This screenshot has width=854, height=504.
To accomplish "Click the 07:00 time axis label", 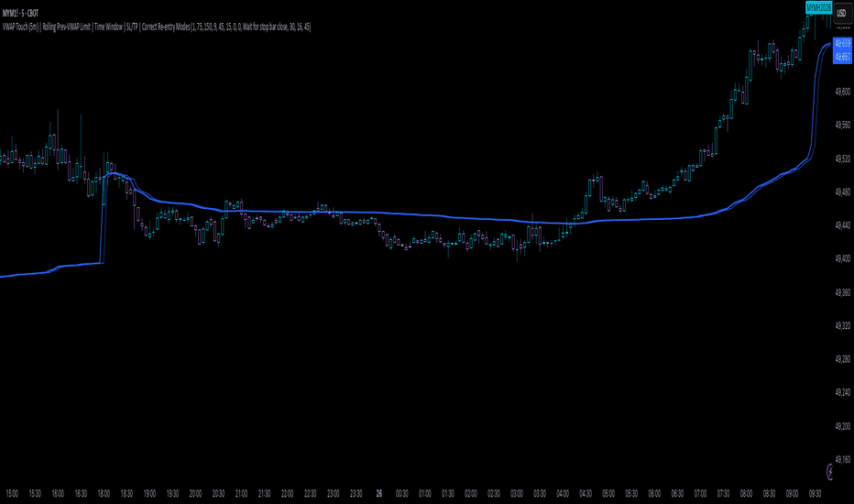I will click(x=700, y=494).
